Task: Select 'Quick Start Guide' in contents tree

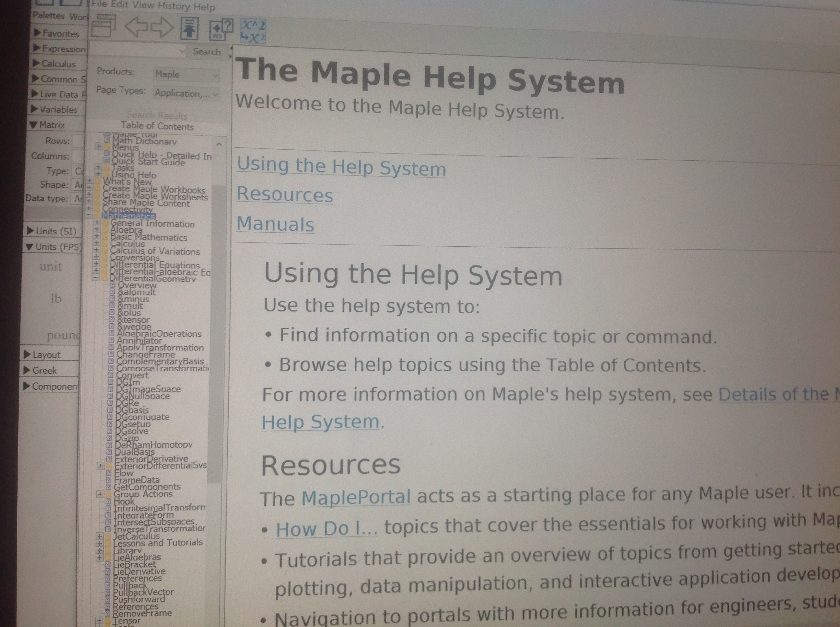Action: [x=148, y=162]
